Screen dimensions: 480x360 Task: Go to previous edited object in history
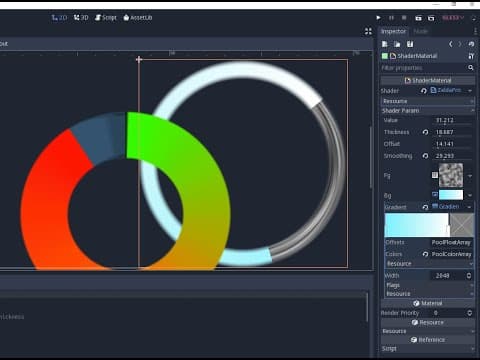(451, 44)
